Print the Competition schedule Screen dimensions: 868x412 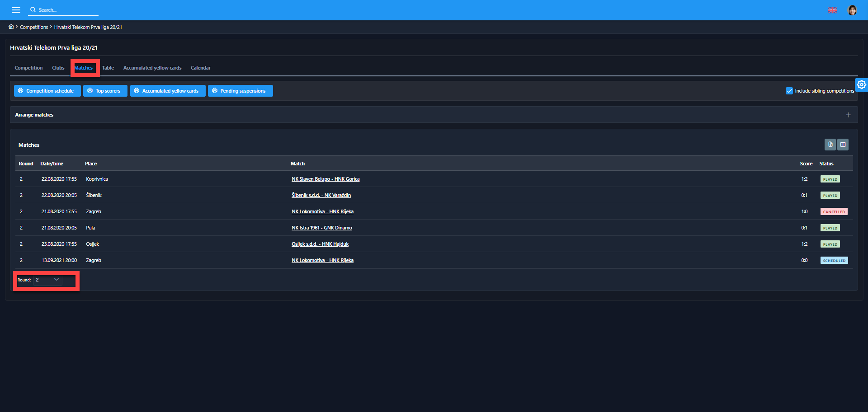(47, 91)
